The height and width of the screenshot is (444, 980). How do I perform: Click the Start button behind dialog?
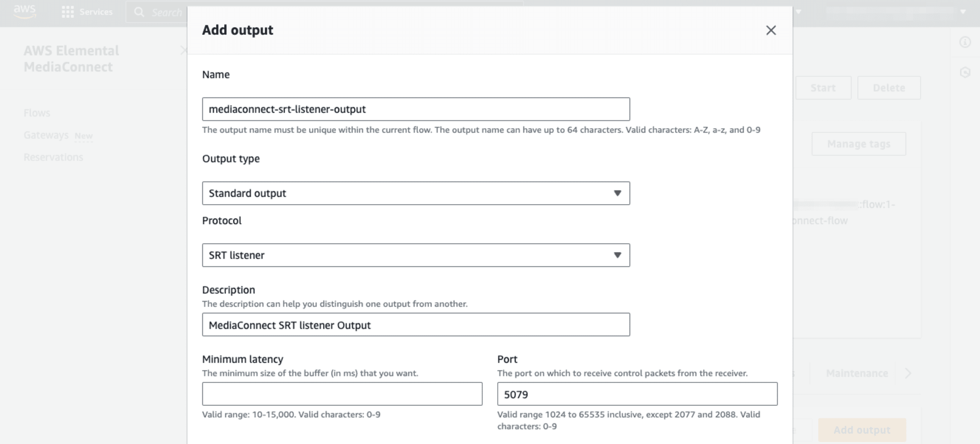click(823, 88)
